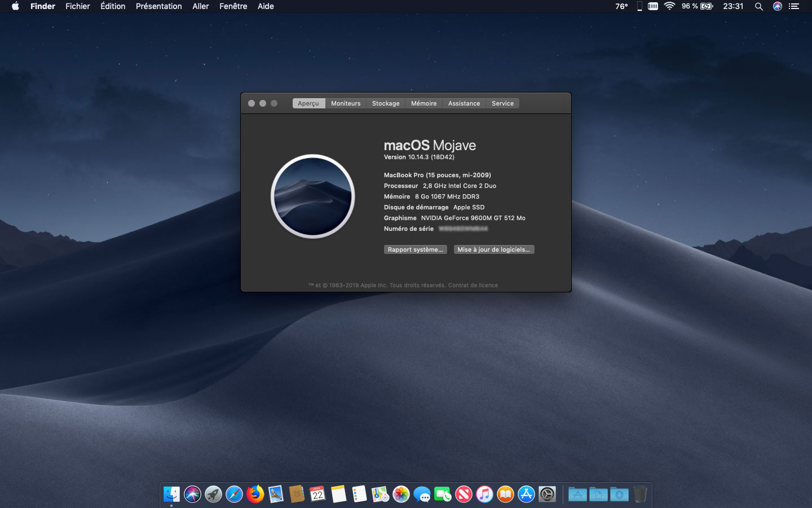Image resolution: width=812 pixels, height=508 pixels.
Task: Open Contacts book icon in Dock
Action: [297, 494]
